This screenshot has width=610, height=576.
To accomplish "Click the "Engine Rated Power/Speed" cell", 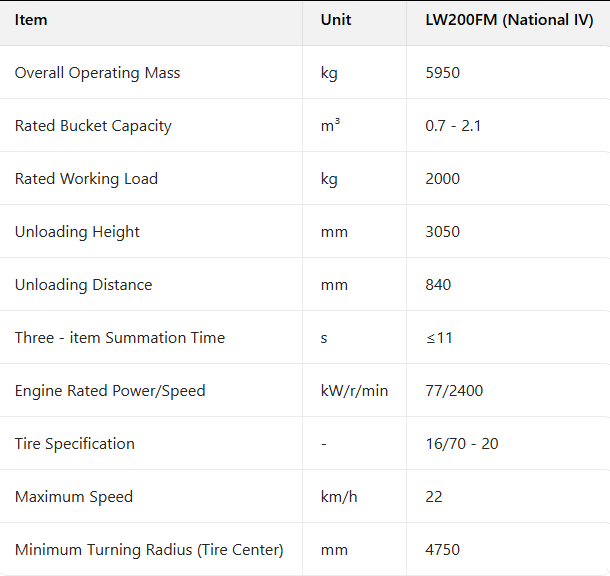I will click(110, 391).
